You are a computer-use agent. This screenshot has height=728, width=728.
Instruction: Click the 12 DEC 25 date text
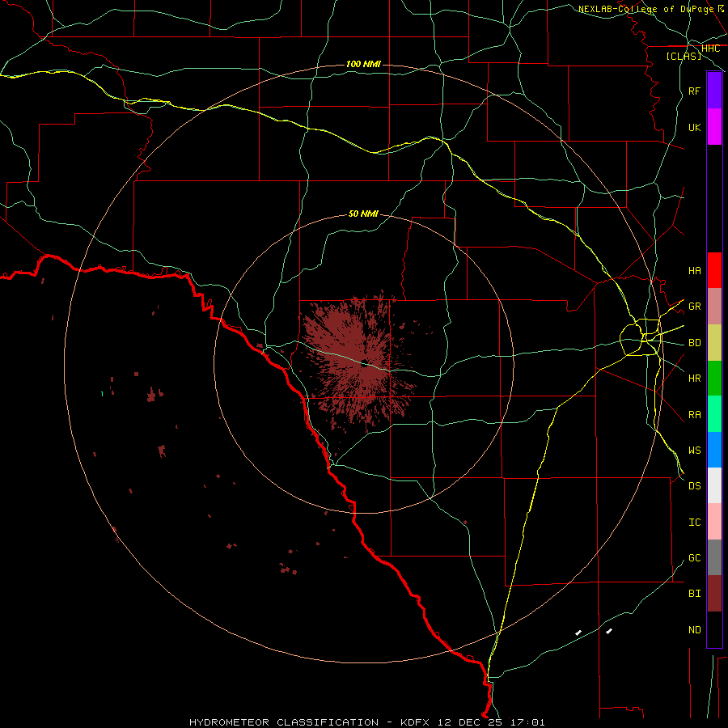point(470,722)
